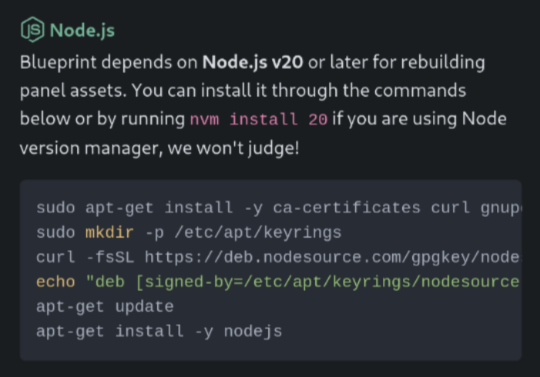Click the yellow echo keyword
The height and width of the screenshot is (377, 540).
click(55, 282)
